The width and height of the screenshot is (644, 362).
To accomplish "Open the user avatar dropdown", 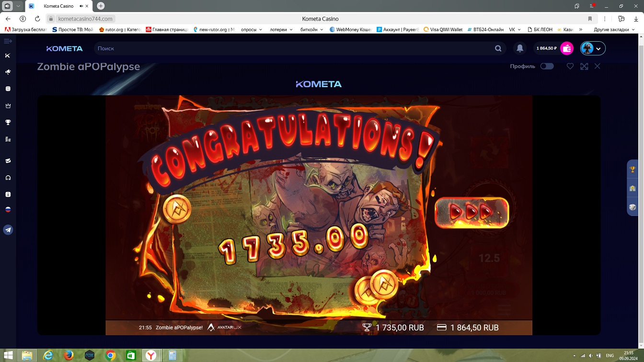I will point(593,48).
